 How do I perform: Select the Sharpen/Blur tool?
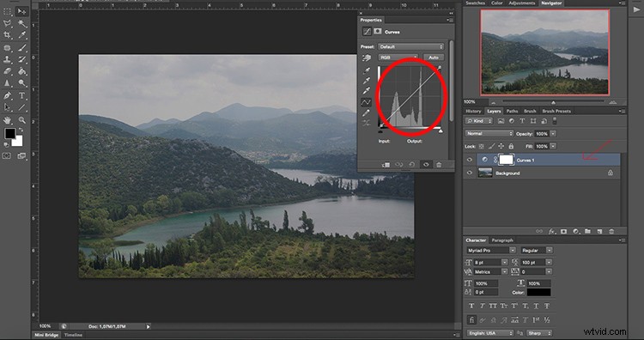coord(8,83)
